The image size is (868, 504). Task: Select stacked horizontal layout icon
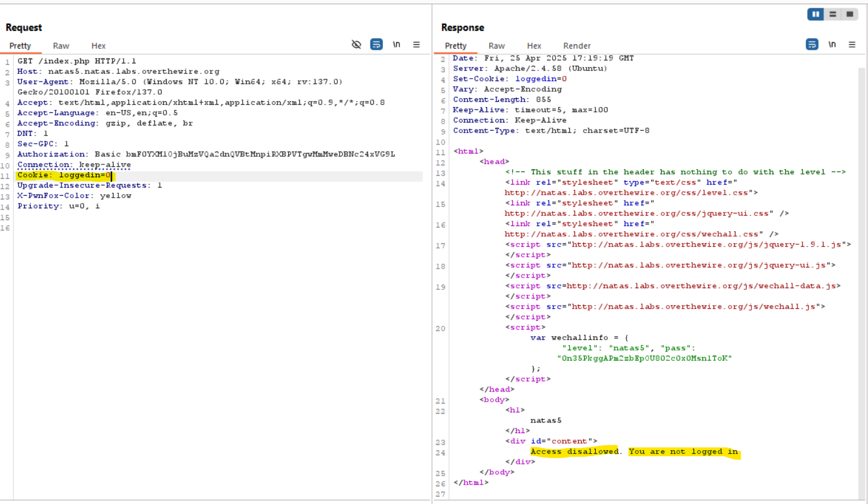click(x=832, y=14)
